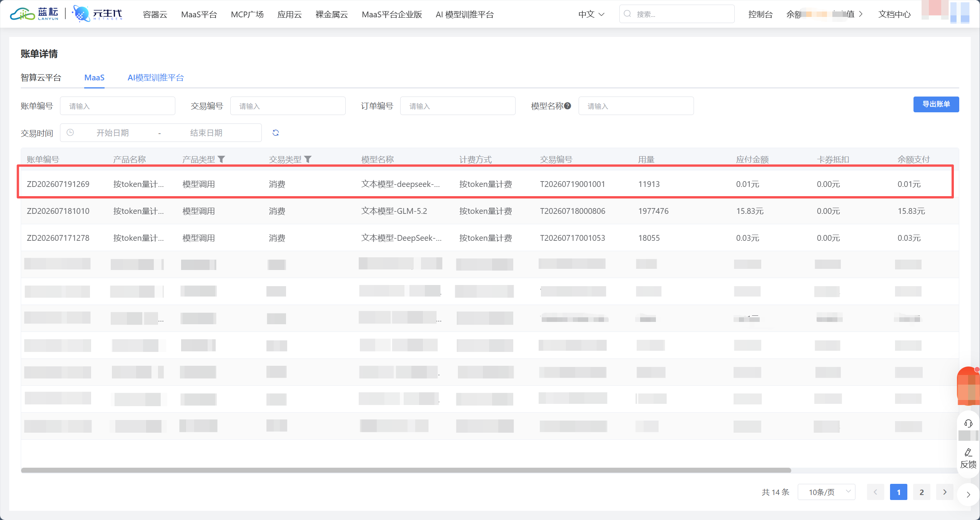Screen dimensions: 980x520
Task: Click payable amount 15.83元 in 应付金额 column
Action: [x=750, y=211]
